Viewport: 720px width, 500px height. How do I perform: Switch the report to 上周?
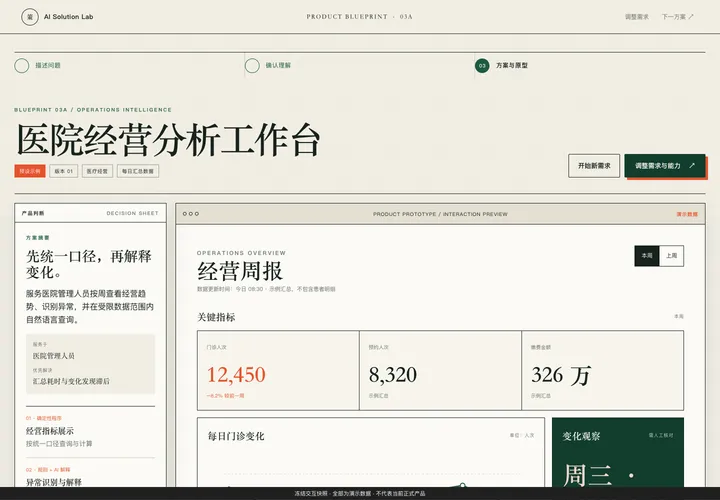click(671, 256)
